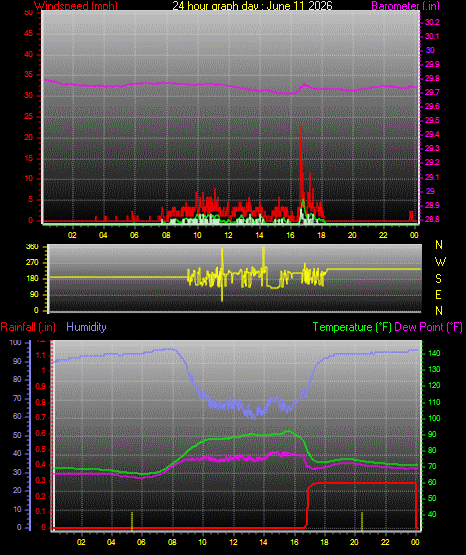
Task: Click rainfall axis value 0.3
Action: tap(41, 481)
